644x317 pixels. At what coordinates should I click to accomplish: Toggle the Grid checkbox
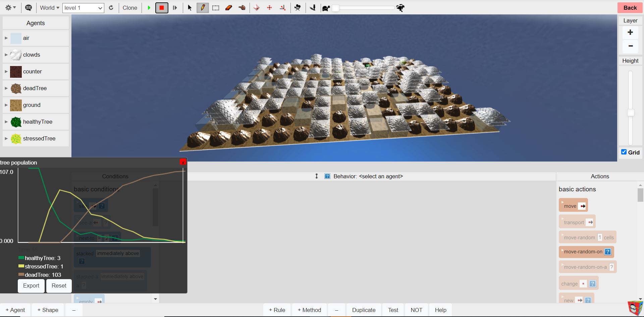click(x=624, y=152)
